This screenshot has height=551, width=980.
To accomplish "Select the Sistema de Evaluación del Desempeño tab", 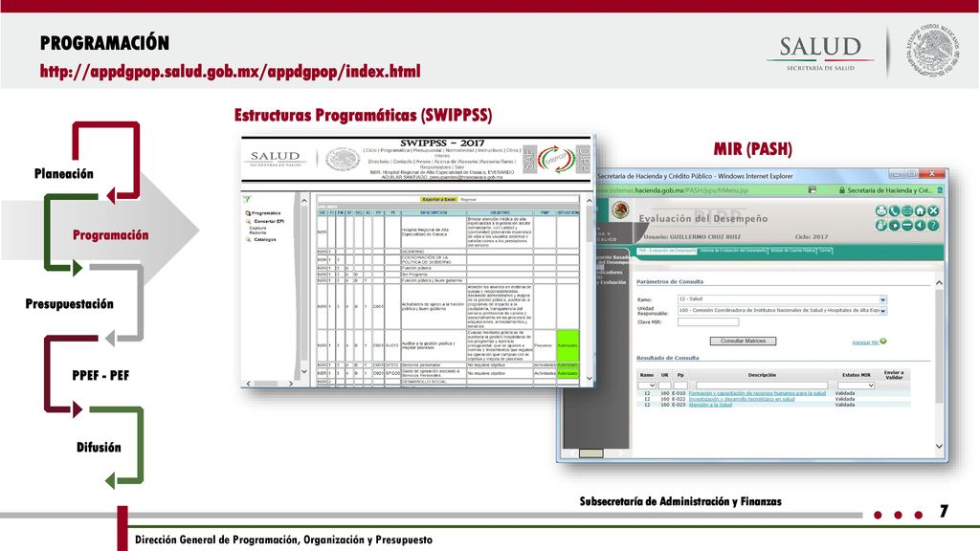I will [733, 251].
